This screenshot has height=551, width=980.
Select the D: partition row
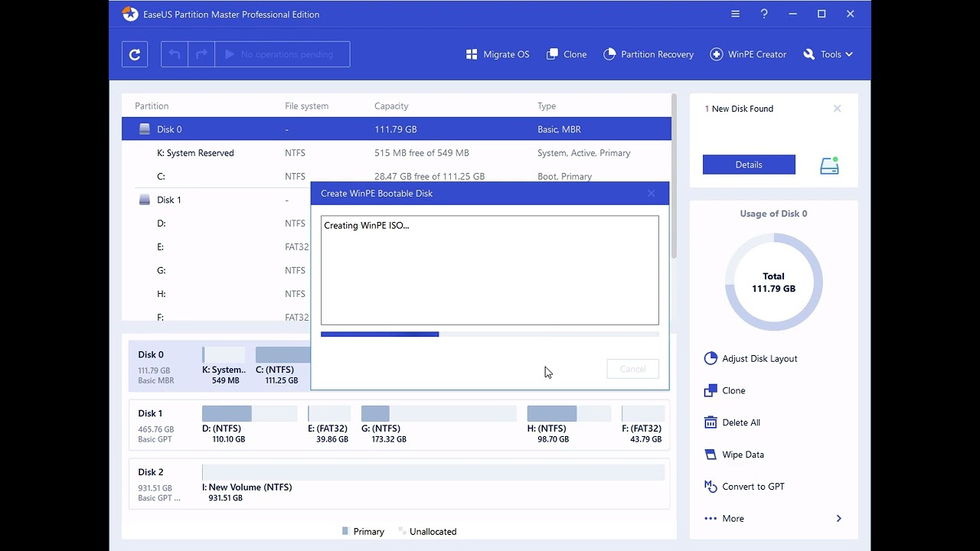217,223
